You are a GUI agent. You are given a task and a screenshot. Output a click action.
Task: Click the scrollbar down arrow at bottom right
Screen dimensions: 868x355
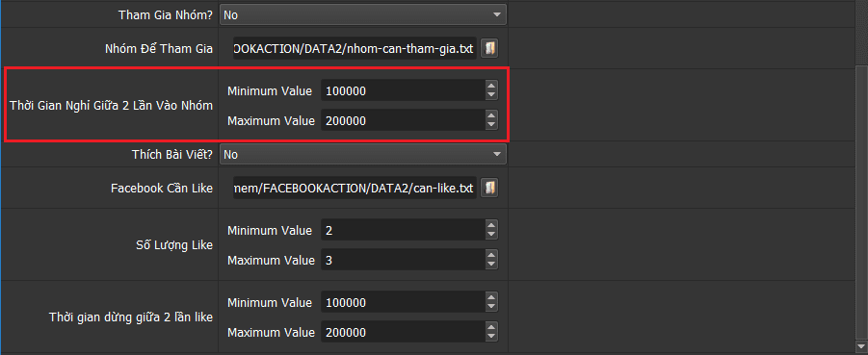[862, 346]
